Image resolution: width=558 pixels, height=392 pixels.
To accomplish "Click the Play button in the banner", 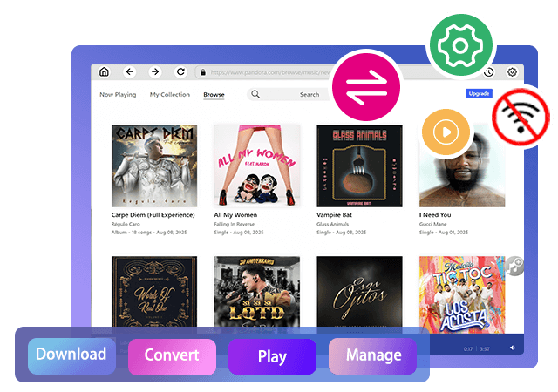I will click(x=272, y=356).
